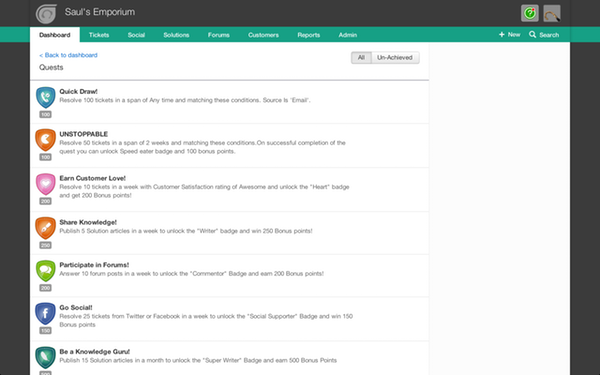Select the All filter toggle
600x375 pixels.
(x=361, y=58)
